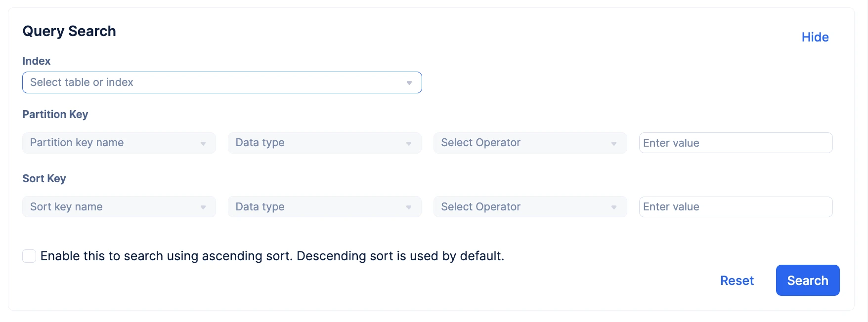868x322 pixels.
Task: Click the caret icon on Partition Key Data type
Action: 409,144
